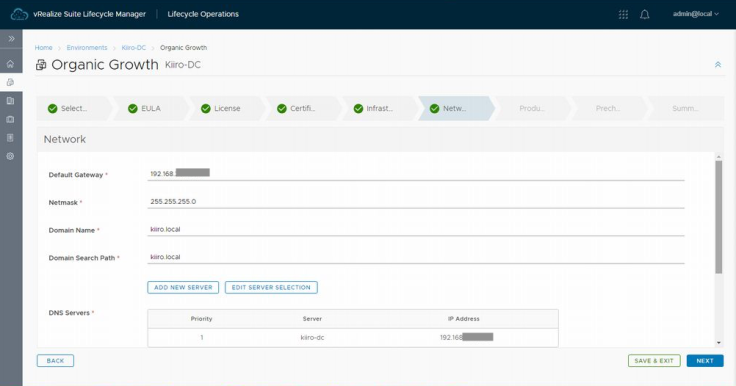Click the Server column header

pyautogui.click(x=312, y=319)
